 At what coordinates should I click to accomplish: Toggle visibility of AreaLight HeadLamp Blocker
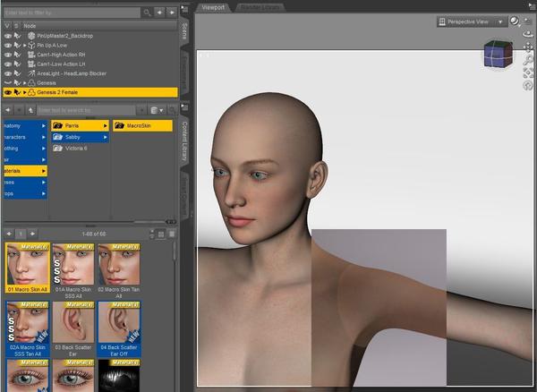pos(7,73)
